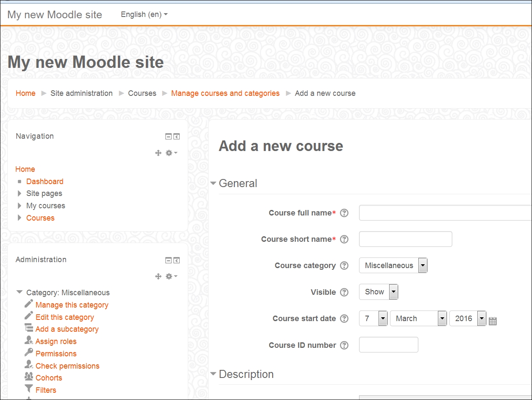Collapse Category: Miscellaneous tree node

[x=19, y=292]
